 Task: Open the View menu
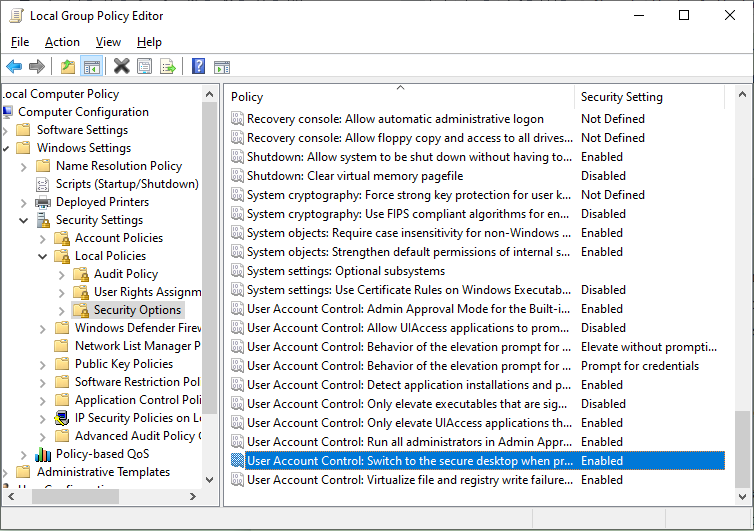(x=108, y=42)
